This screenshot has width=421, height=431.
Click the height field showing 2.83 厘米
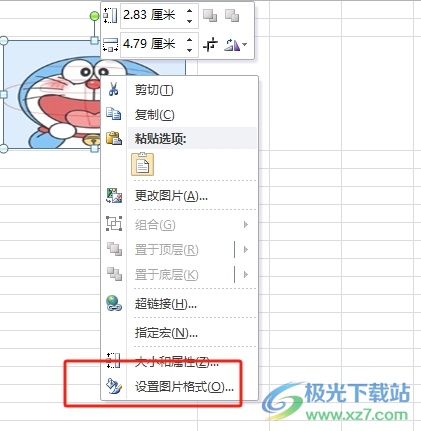tap(152, 15)
